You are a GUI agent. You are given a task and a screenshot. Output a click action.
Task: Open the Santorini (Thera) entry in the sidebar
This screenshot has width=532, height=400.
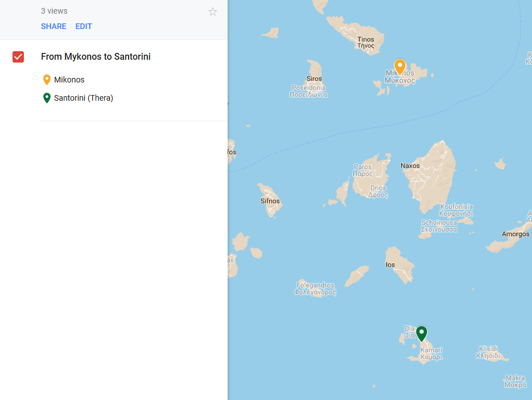pyautogui.click(x=83, y=98)
